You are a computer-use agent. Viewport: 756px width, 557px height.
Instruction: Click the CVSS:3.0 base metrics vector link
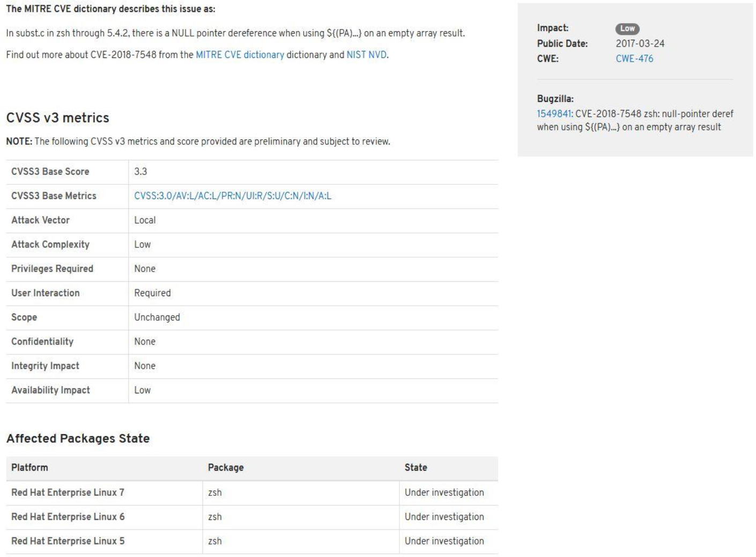click(x=233, y=196)
